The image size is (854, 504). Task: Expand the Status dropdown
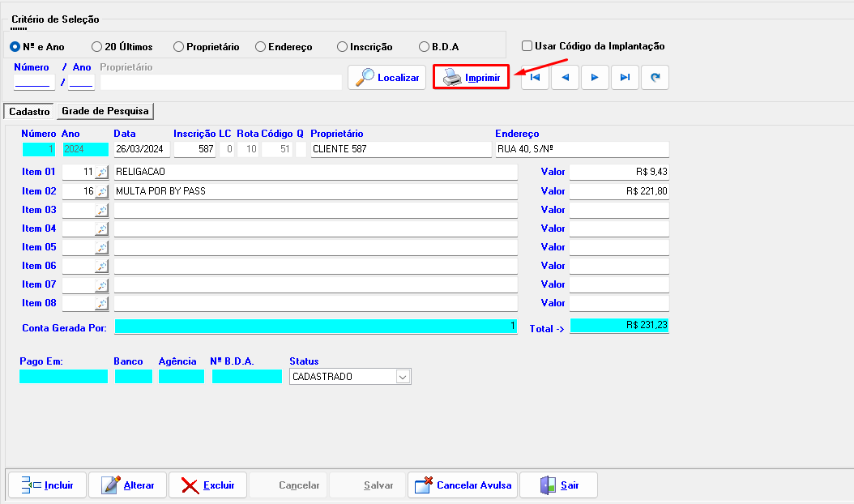tap(403, 377)
